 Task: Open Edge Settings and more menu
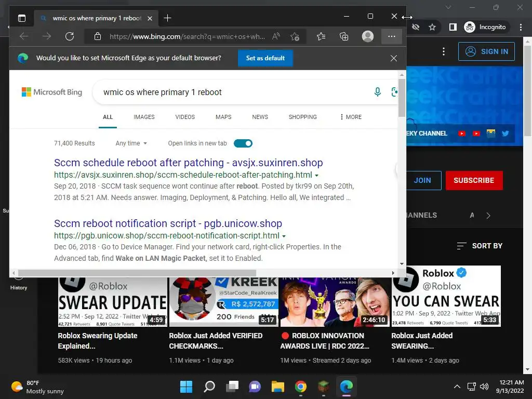pyautogui.click(x=392, y=36)
